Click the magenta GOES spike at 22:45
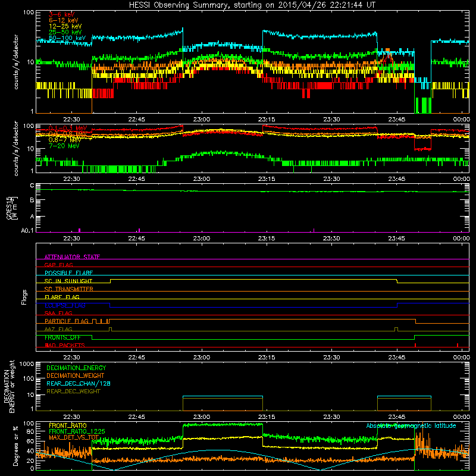Viewport: 476px width, 476px height. tap(139, 230)
